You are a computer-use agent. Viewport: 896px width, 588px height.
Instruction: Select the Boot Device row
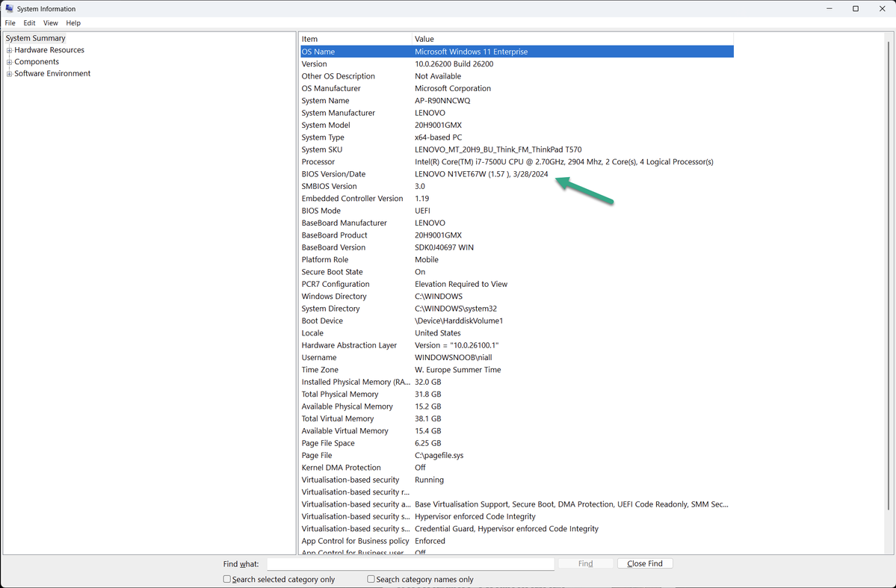[x=516, y=321]
